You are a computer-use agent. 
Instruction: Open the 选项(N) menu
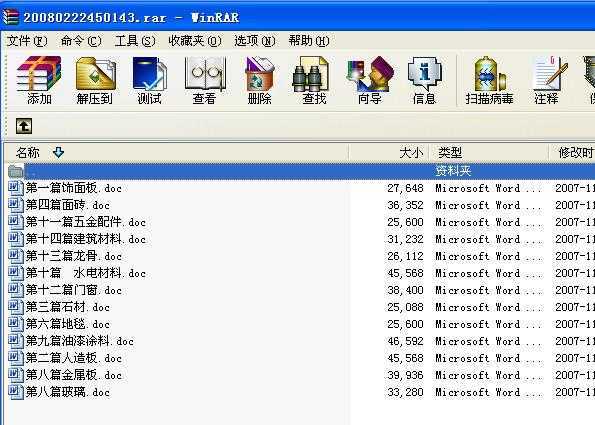click(x=255, y=41)
